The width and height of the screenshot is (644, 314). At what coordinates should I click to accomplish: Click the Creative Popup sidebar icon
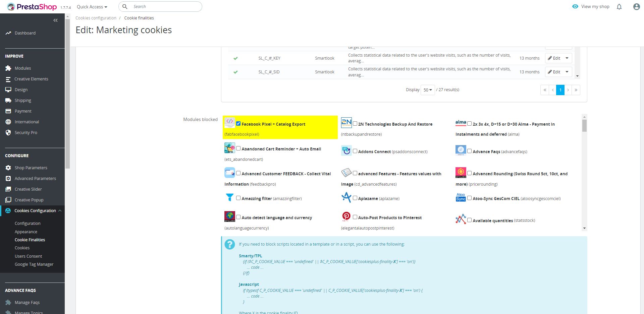coord(8,200)
